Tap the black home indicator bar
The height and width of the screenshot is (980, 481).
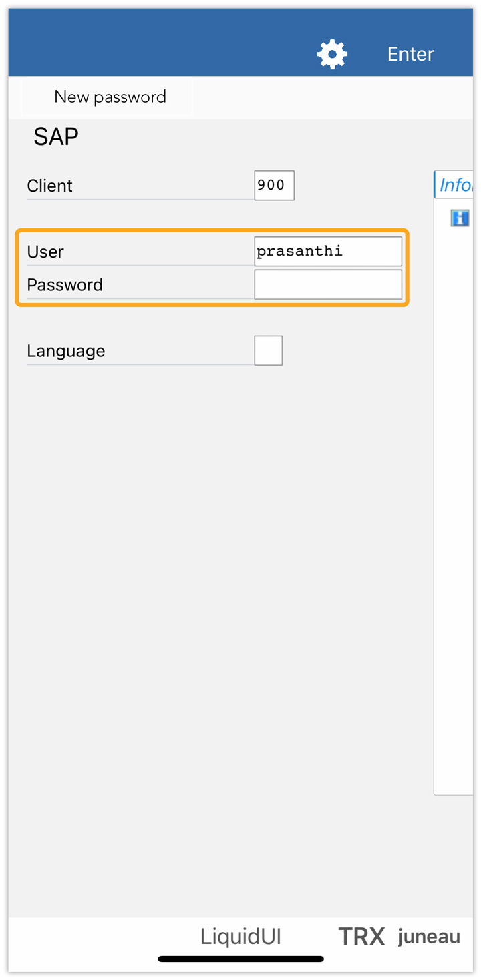pos(240,959)
